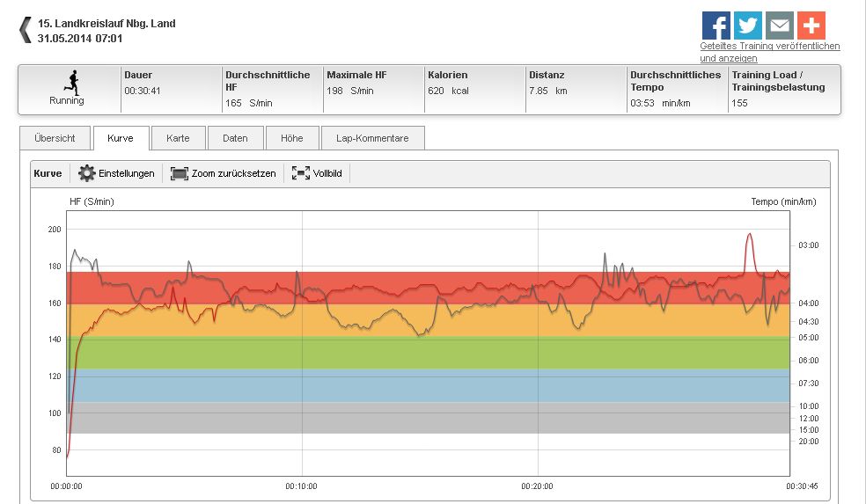Click the Zoom zurücksetzen icon
This screenshot has height=504, width=866.
(180, 173)
